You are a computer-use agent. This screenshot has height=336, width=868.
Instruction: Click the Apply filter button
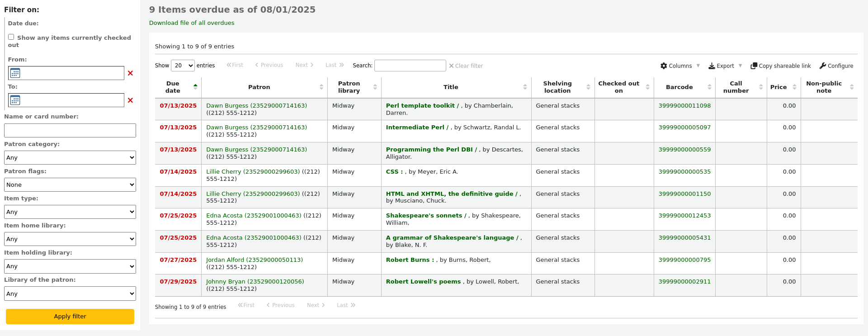click(70, 317)
